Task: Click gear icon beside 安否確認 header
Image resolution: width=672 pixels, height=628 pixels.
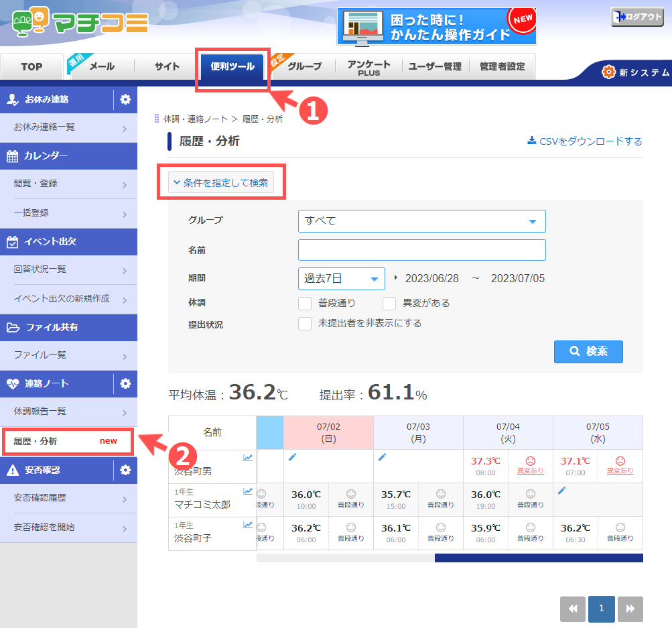Action: click(125, 470)
